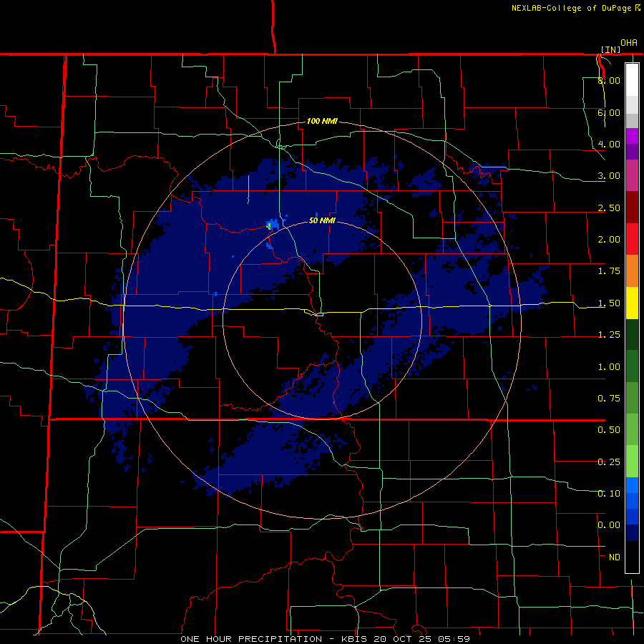This screenshot has width=644, height=644.
Task: Select the 0.25 legend value
Action: coord(609,462)
